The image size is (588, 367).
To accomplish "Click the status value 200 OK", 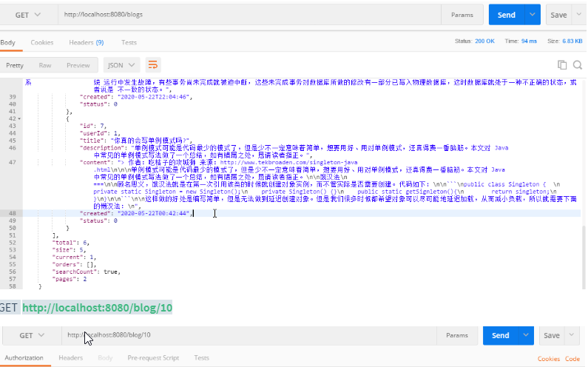I will tap(484, 41).
